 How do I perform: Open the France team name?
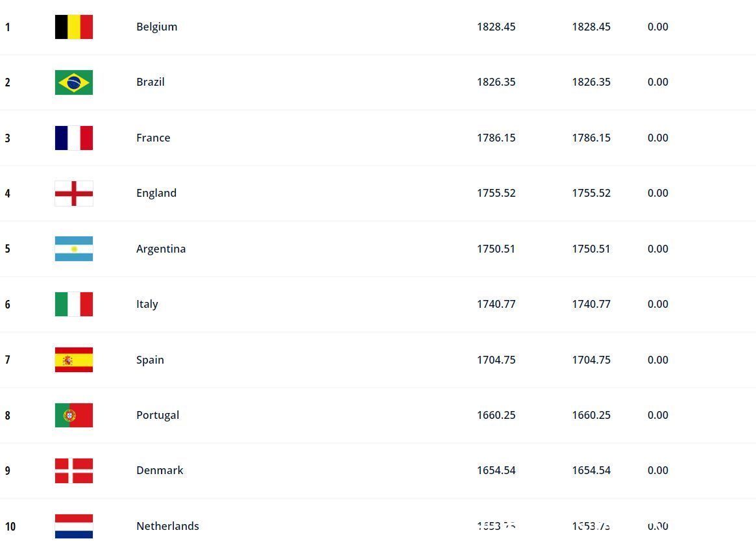pos(153,138)
